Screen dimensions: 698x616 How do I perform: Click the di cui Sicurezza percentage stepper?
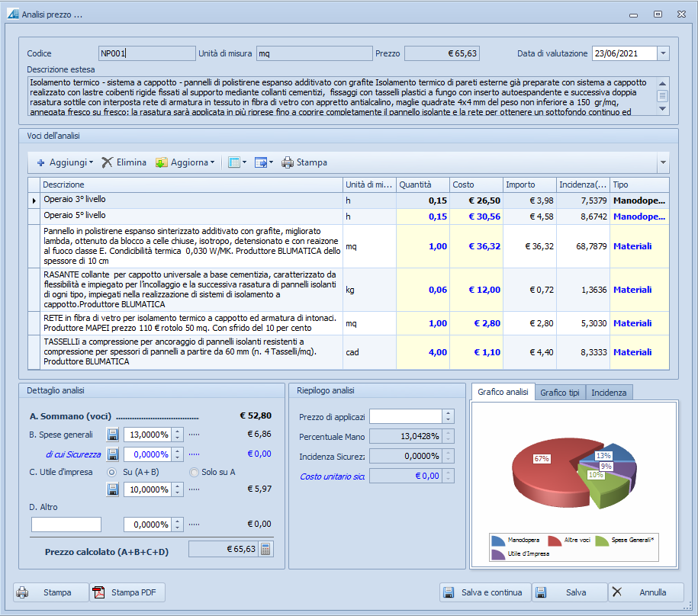178,454
